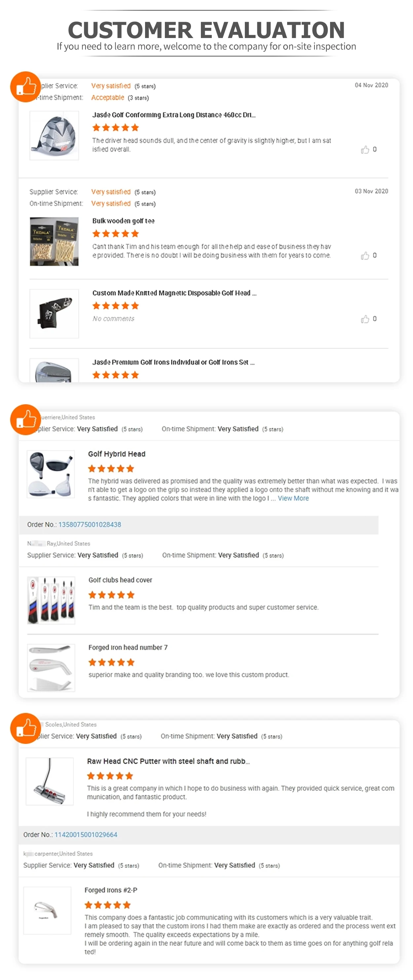Open the Forged Iron head number 7 title
The width and height of the screenshot is (413, 980).
point(128,647)
